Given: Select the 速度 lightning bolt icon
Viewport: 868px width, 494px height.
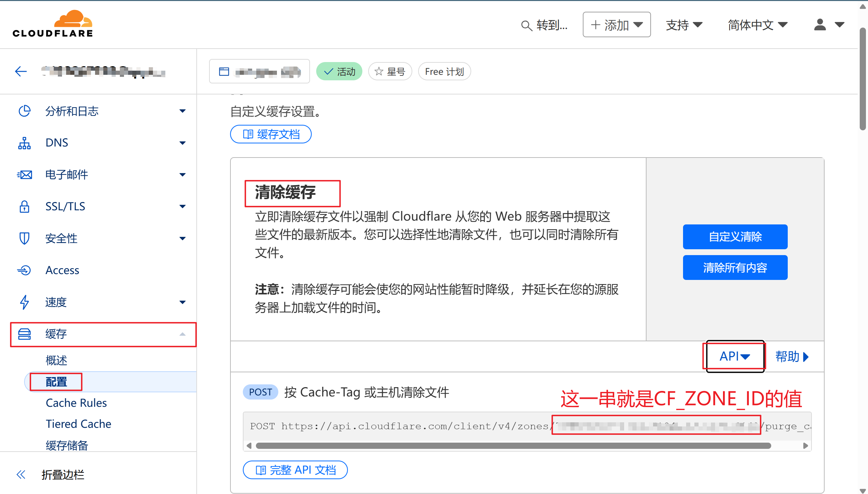Looking at the screenshot, I should coord(24,302).
